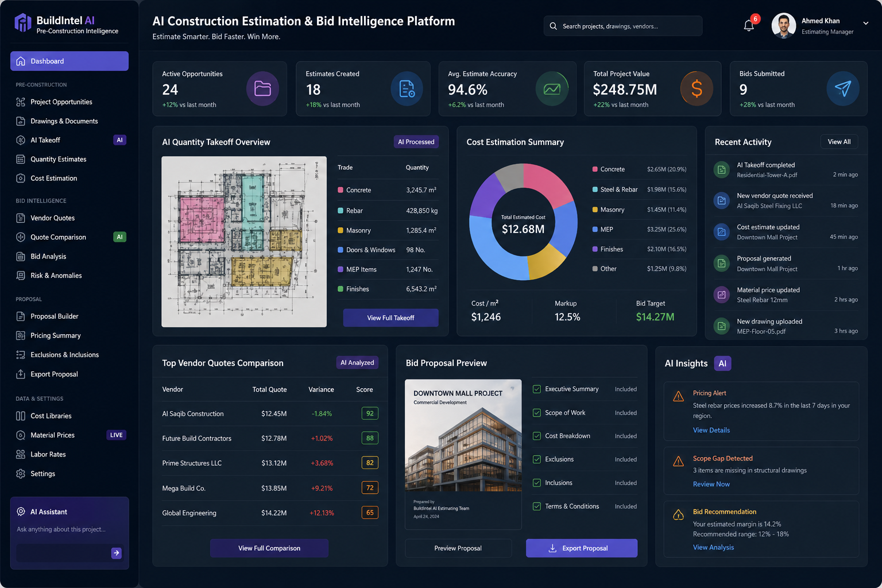Click the AI Assistant chat icon
The height and width of the screenshot is (588, 882).
point(21,512)
